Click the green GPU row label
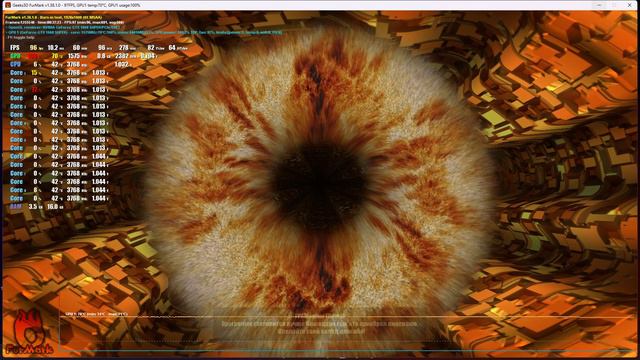 (15, 56)
